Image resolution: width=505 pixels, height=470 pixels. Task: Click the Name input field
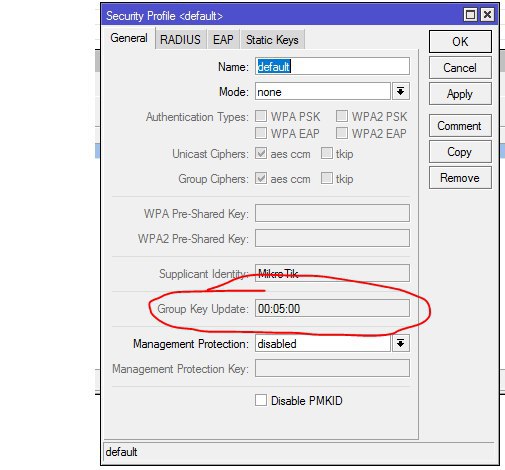(332, 66)
